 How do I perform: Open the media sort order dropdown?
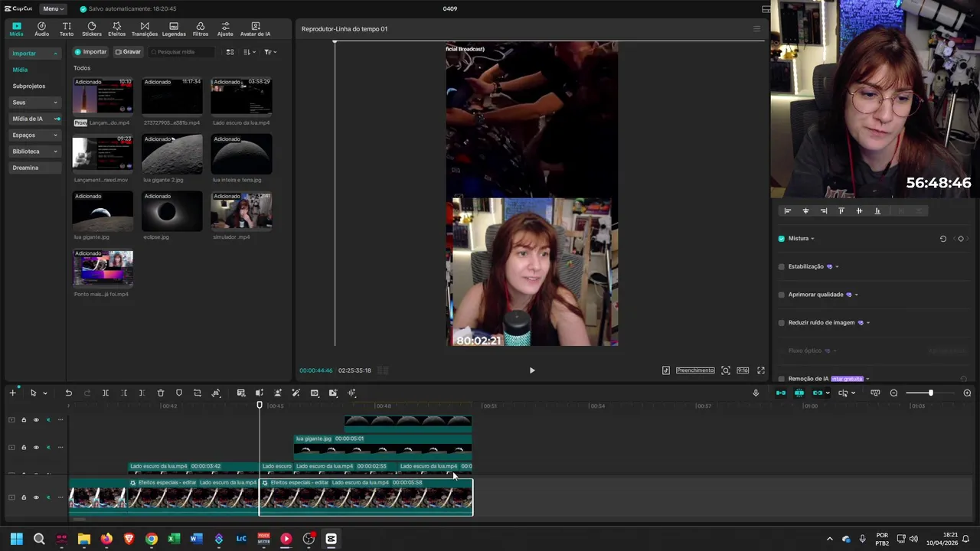249,52
